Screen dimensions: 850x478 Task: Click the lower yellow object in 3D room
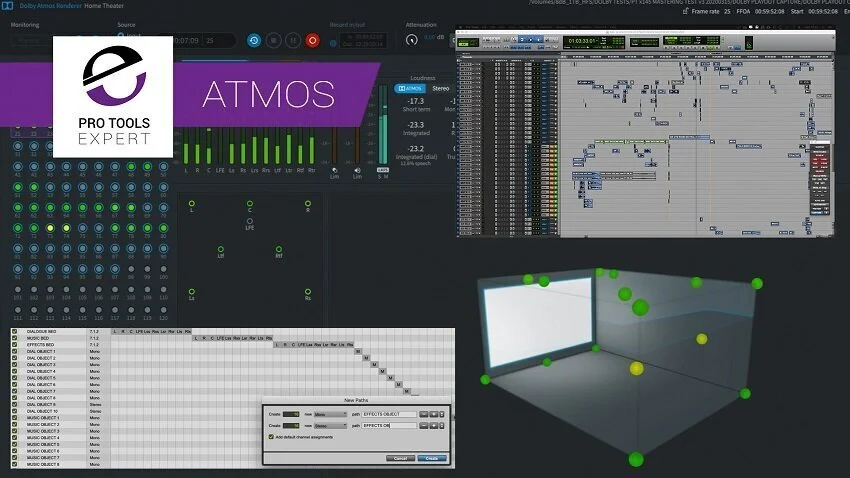(636, 369)
